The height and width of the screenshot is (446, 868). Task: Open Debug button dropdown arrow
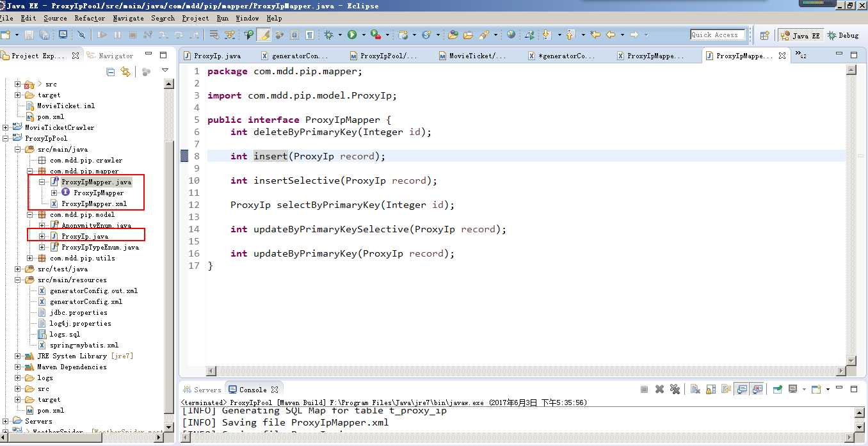pos(340,35)
